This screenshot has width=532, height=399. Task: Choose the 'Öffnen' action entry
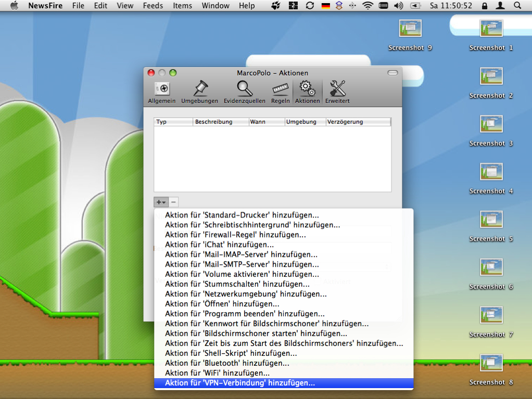(x=284, y=304)
